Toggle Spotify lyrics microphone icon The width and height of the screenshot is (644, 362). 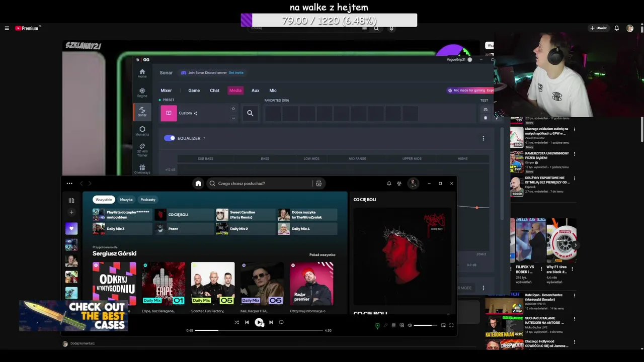(x=385, y=325)
